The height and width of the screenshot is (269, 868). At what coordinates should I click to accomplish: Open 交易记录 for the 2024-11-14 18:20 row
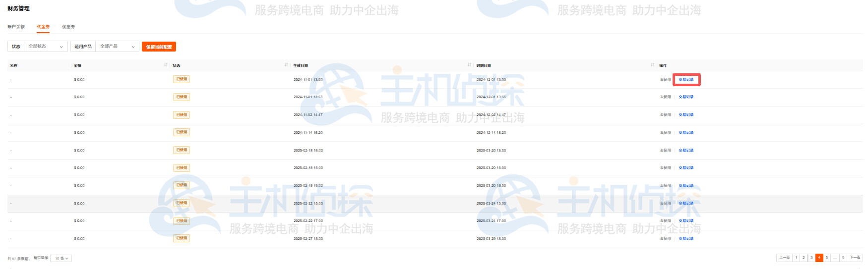686,133
